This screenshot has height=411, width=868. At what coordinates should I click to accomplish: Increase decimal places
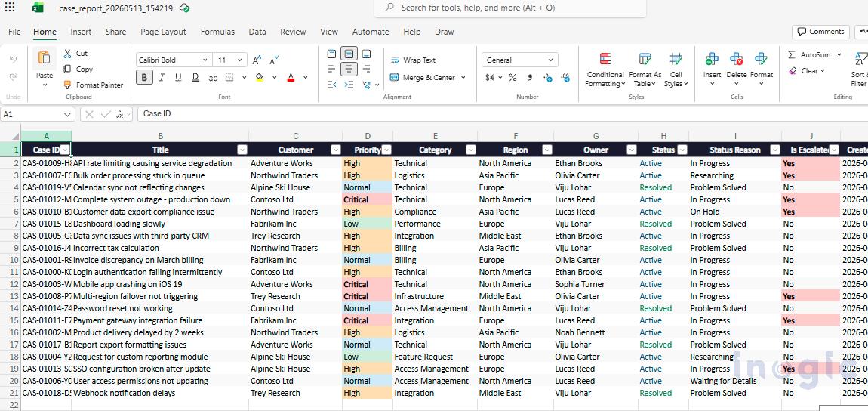547,78
